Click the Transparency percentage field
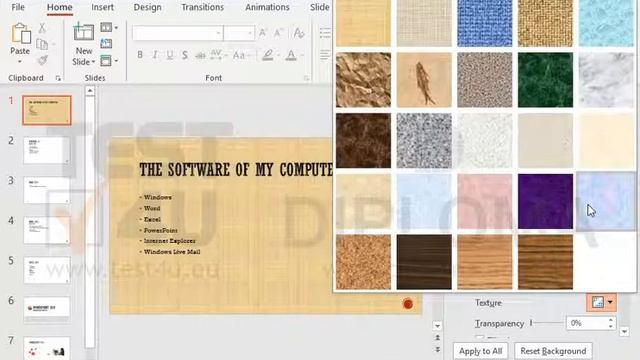 [x=587, y=323]
